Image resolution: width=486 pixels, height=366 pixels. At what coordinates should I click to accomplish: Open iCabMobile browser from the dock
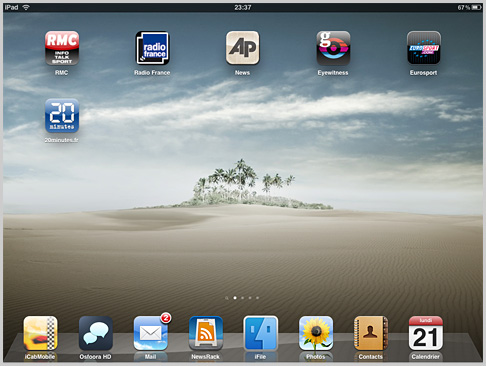click(40, 333)
